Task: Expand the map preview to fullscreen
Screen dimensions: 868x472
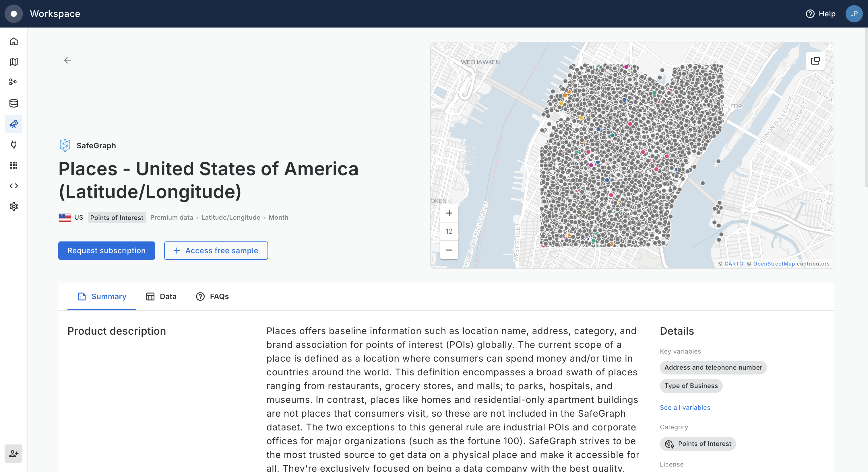Action: (815, 61)
